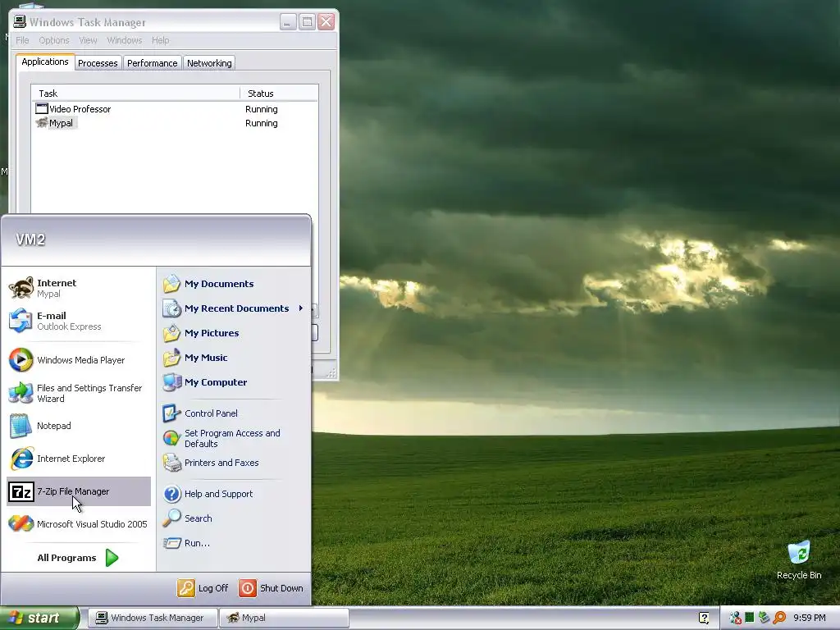This screenshot has height=630, width=840.
Task: Open Control Panel
Action: point(234,413)
